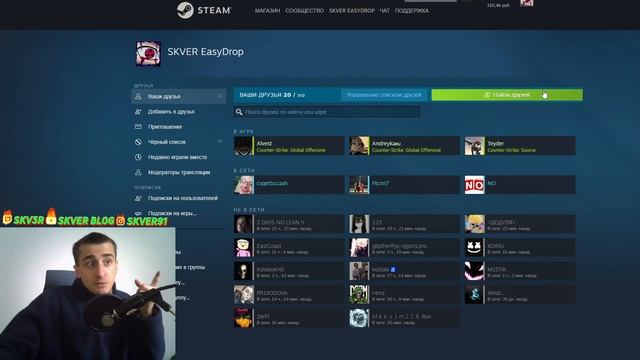Open the red NO avatar friend card

point(520,185)
